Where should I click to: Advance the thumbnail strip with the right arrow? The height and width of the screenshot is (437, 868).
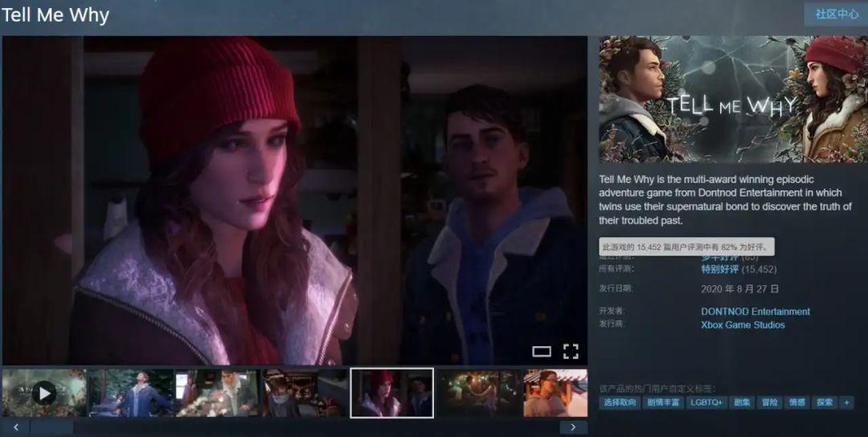573,427
